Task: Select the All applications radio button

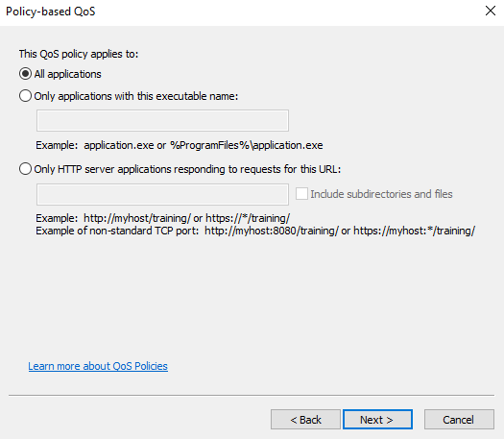Action: point(25,74)
